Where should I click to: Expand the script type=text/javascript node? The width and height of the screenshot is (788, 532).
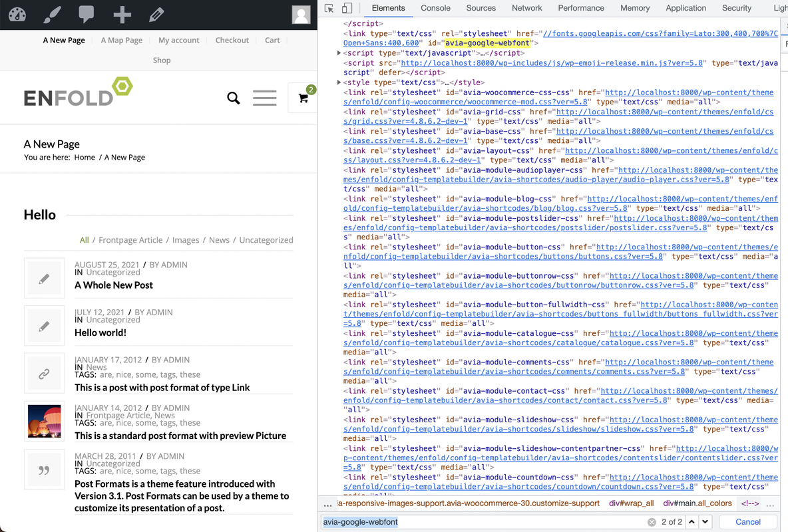[x=339, y=53]
